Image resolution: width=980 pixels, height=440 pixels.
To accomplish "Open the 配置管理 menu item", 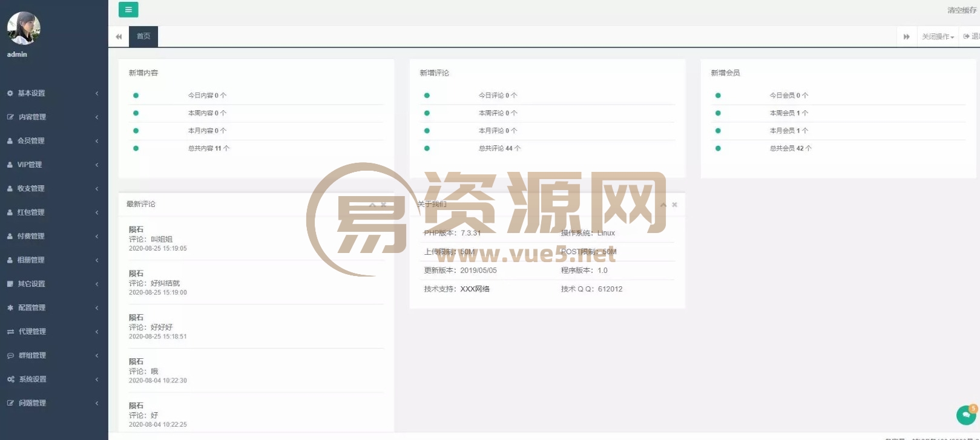I will point(54,308).
